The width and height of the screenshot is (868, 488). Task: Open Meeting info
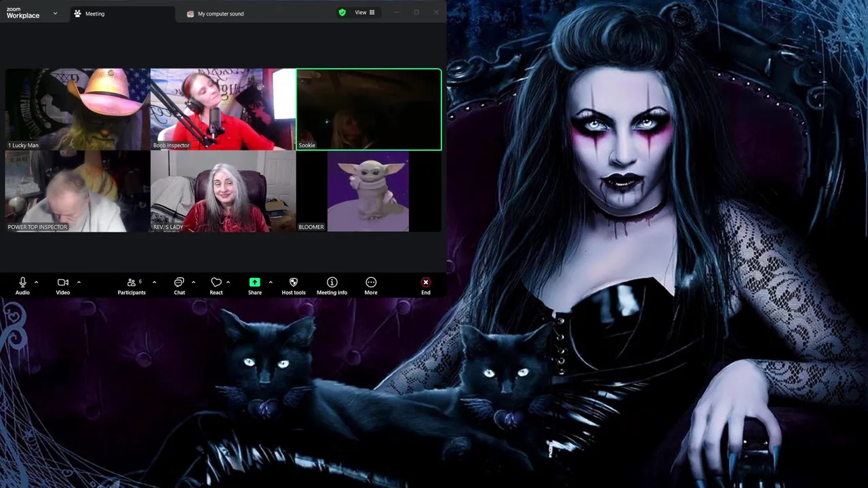click(x=332, y=285)
